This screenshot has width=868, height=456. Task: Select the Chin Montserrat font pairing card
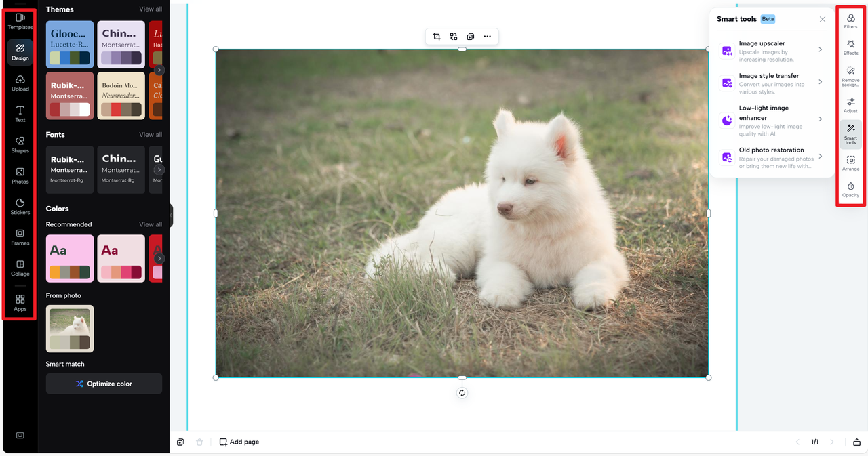tap(121, 169)
